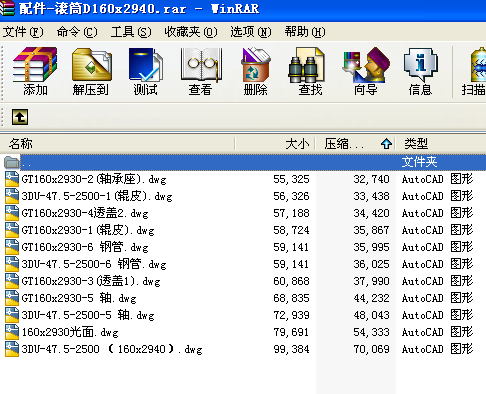
Task: Select file name 3DU-47.5-2500-1(辊皮).dwg
Action: tap(97, 196)
